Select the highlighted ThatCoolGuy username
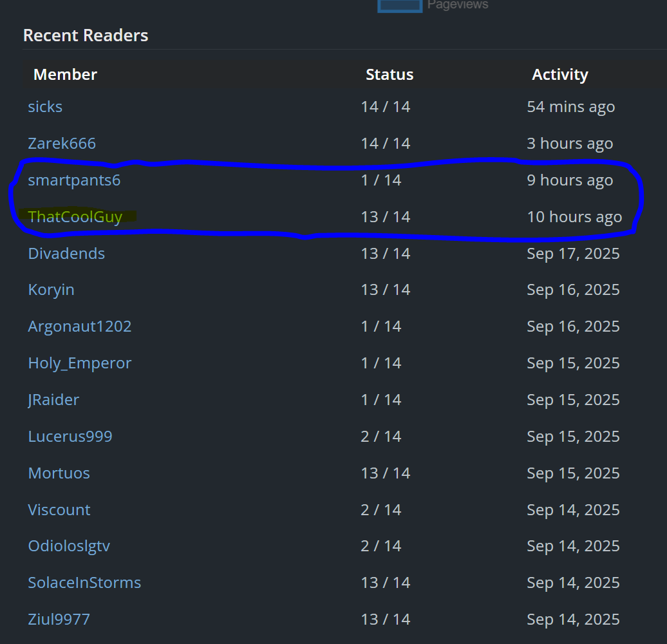 (x=75, y=217)
